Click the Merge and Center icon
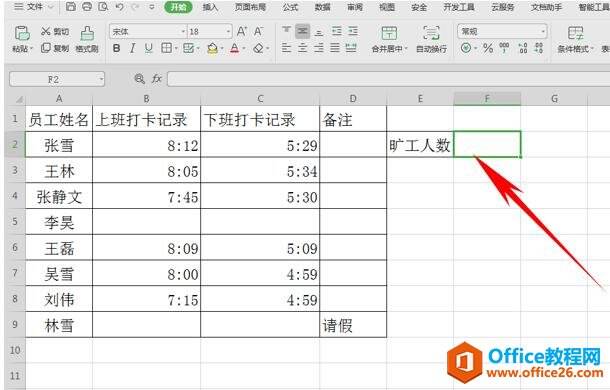610x390 pixels. point(389,33)
